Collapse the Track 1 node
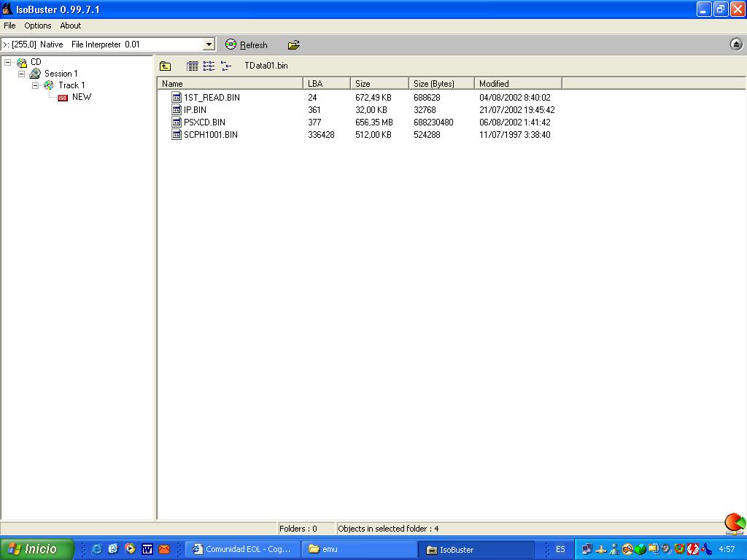Viewport: 747px width, 560px height. [x=35, y=85]
